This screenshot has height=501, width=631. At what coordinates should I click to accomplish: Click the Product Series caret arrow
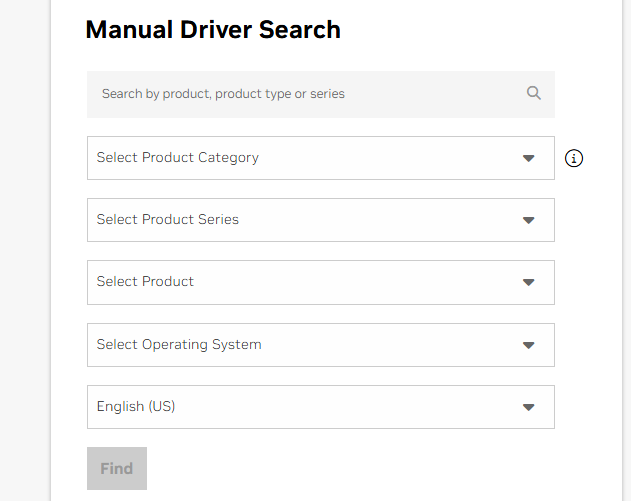click(x=529, y=220)
